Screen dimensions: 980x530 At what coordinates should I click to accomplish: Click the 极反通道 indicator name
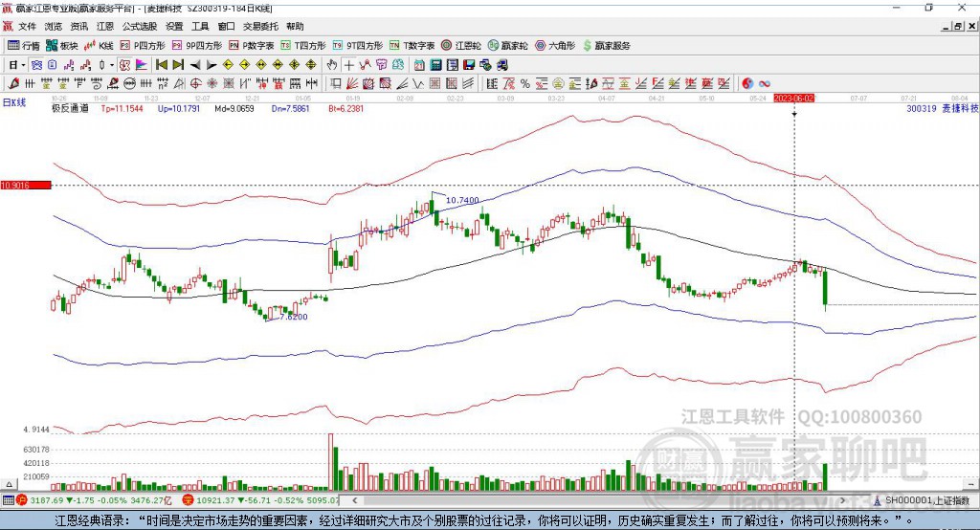click(70, 108)
